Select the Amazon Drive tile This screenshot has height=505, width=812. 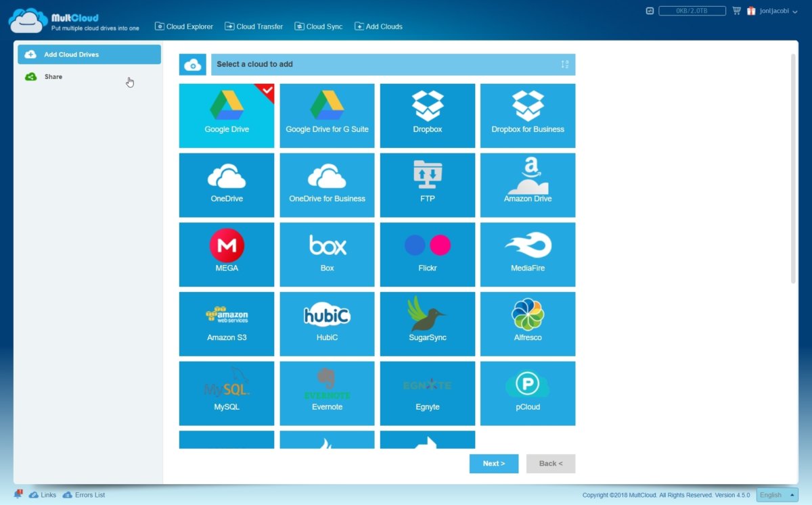(528, 185)
